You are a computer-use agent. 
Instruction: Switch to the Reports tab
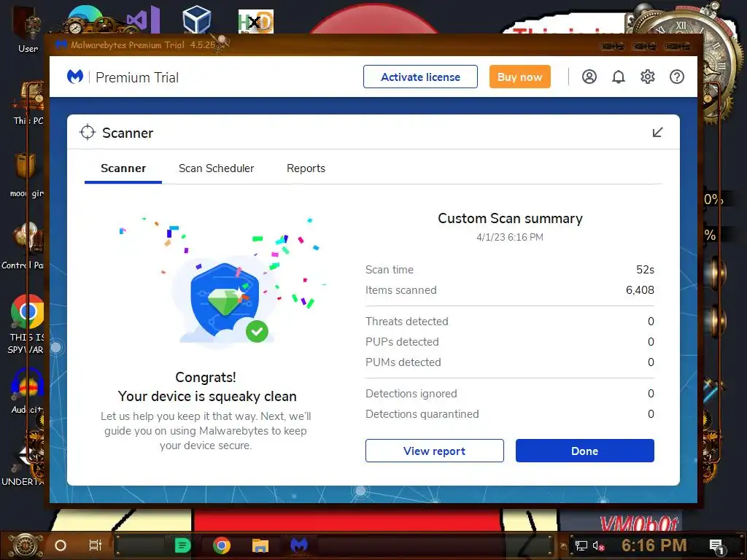(306, 168)
